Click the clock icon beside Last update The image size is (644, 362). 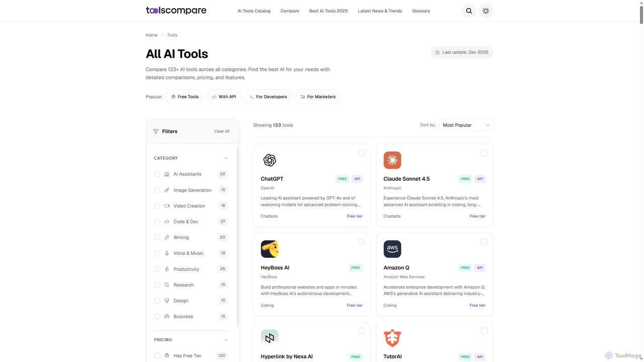(437, 52)
